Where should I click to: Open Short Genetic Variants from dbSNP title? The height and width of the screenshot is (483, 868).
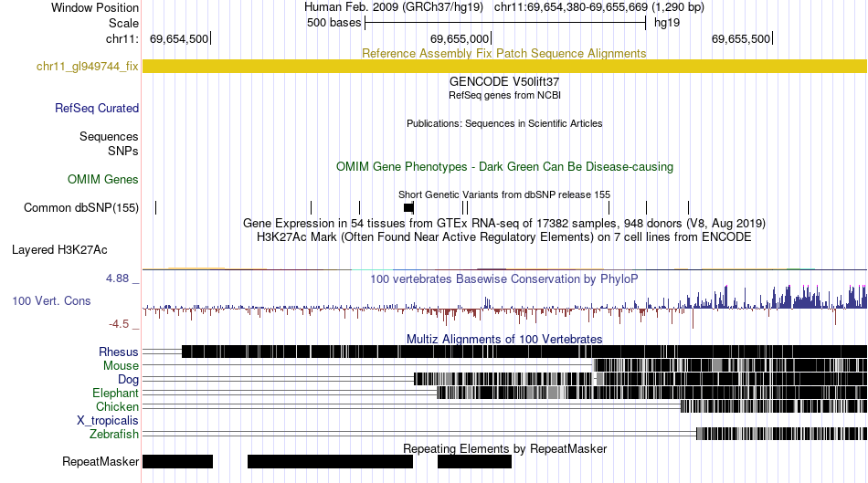point(504,194)
